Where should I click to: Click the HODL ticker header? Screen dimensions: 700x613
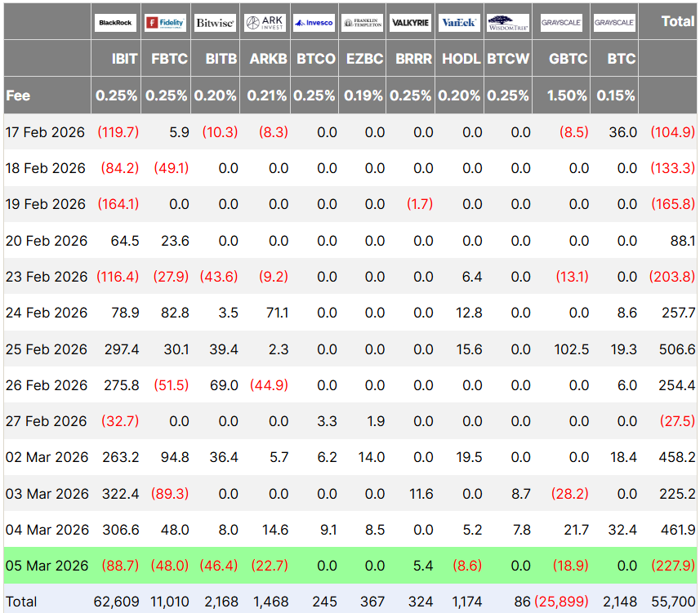point(461,59)
